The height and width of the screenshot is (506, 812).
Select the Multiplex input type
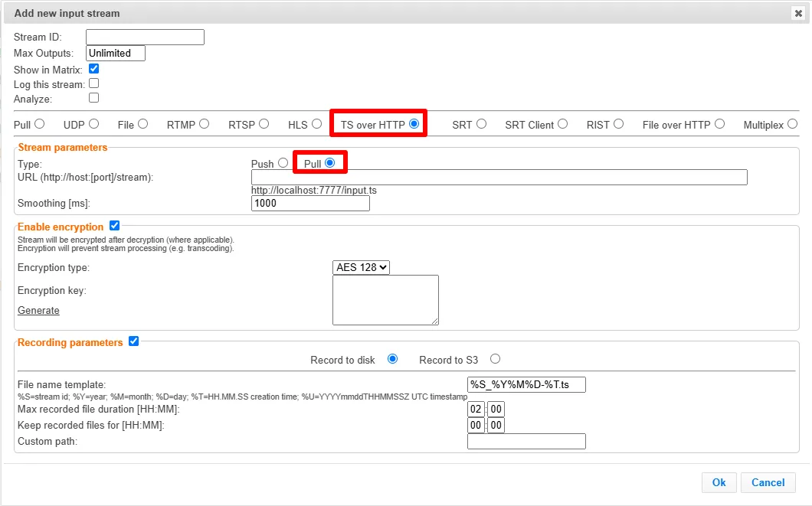click(x=792, y=124)
